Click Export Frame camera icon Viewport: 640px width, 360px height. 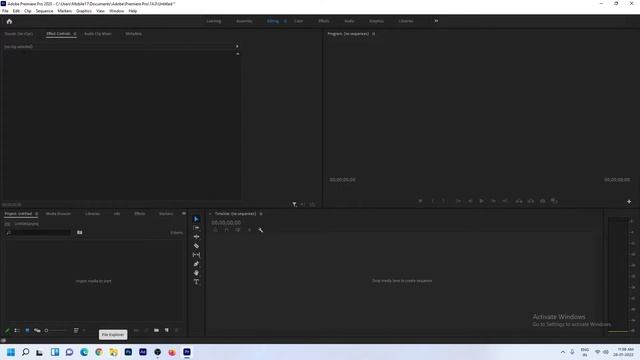click(x=542, y=201)
